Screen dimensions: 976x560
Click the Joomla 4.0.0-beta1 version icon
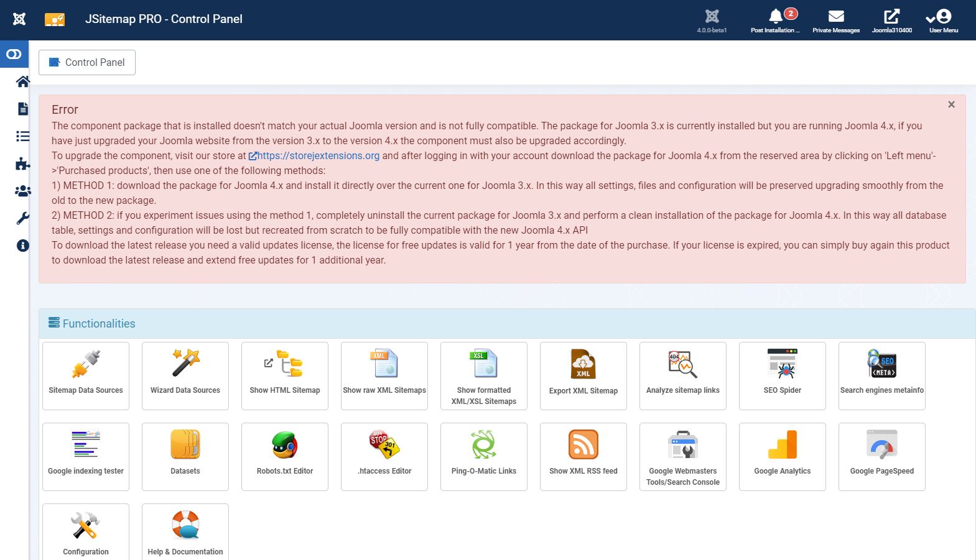[712, 20]
